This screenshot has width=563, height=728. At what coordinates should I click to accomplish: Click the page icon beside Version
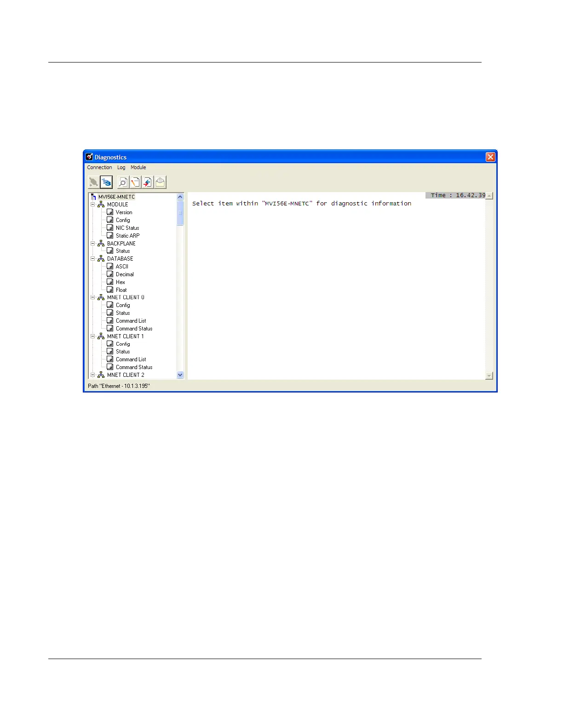110,212
